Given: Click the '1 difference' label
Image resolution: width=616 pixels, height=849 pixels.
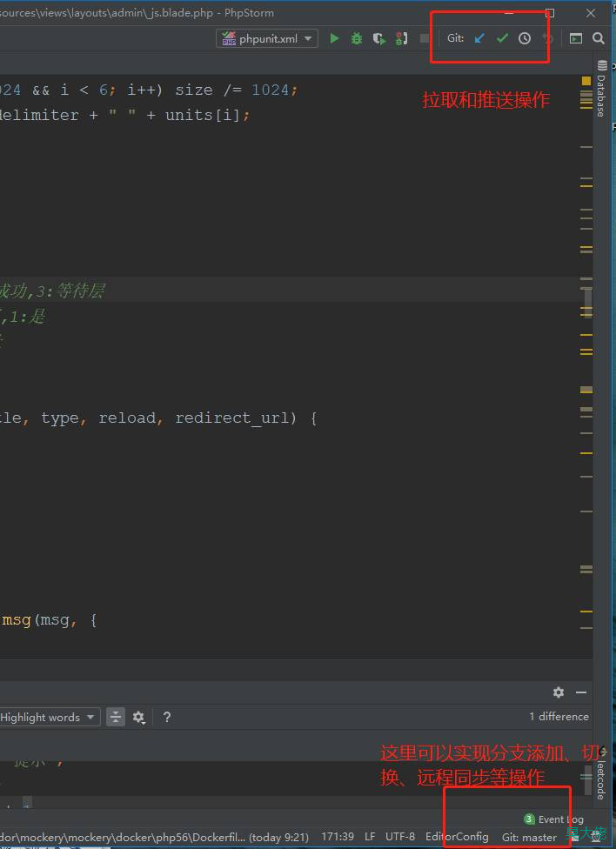Looking at the screenshot, I should point(559,717).
